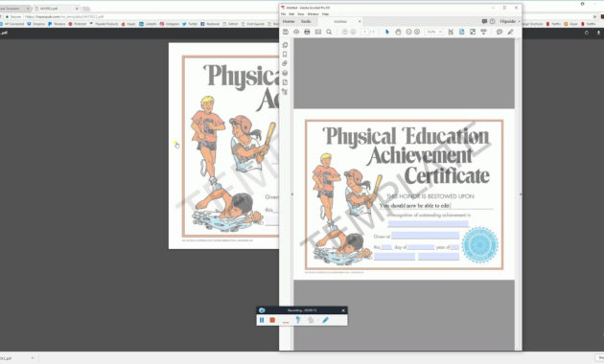Image resolution: width=604 pixels, height=364 pixels.
Task: Open the Pinterest bookmark in the browser
Action: pyautogui.click(x=78, y=24)
